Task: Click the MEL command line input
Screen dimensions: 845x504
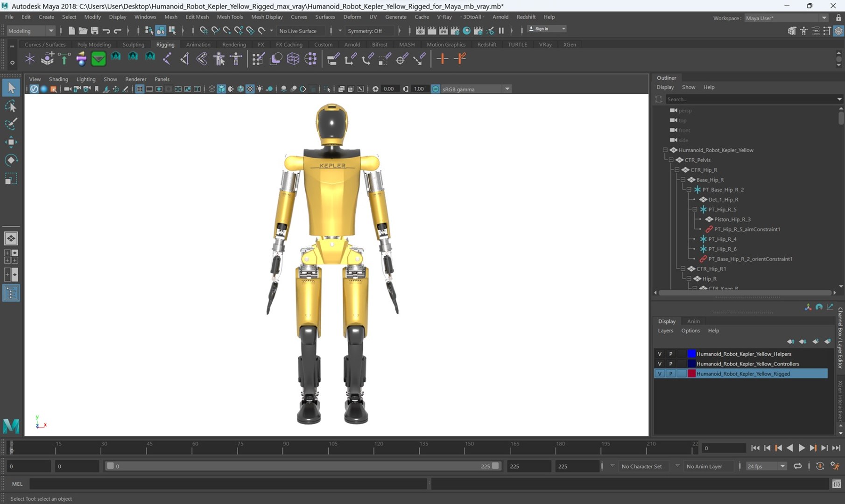Action: point(228,484)
